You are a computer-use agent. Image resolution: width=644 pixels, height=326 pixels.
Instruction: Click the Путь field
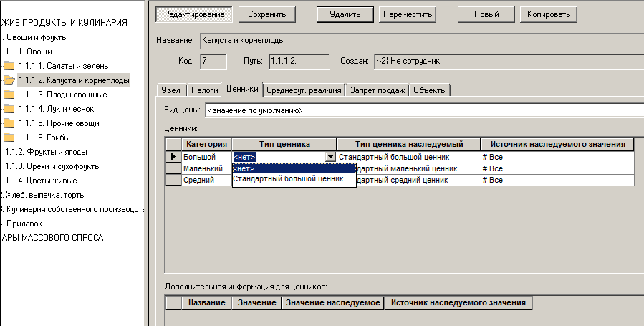299,61
